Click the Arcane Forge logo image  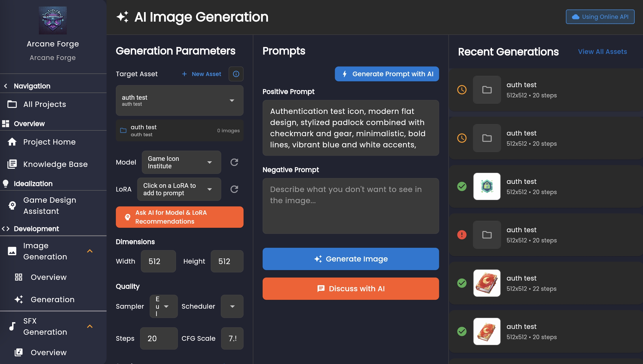[53, 20]
